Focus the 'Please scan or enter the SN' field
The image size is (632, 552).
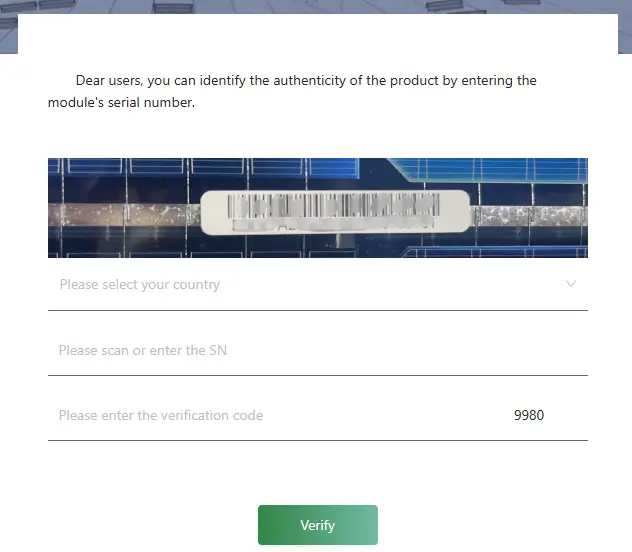318,350
